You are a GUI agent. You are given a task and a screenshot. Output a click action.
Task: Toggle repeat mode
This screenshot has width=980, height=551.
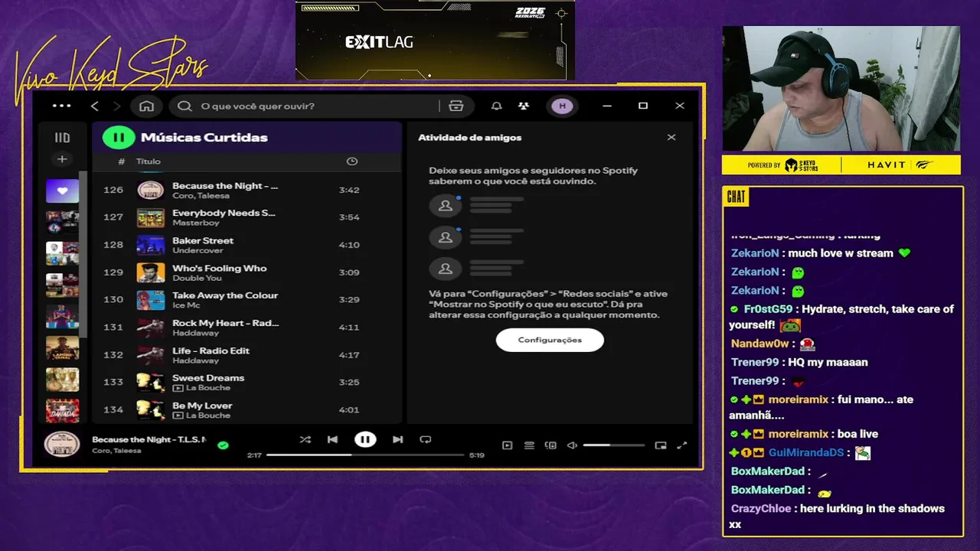[426, 439]
